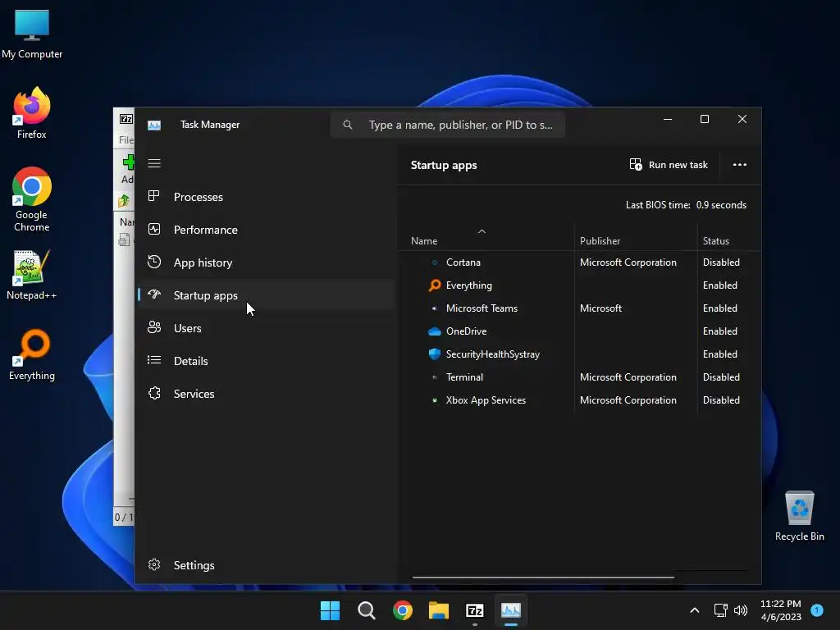Open the three-dot more options menu
The width and height of the screenshot is (840, 630).
(x=740, y=165)
